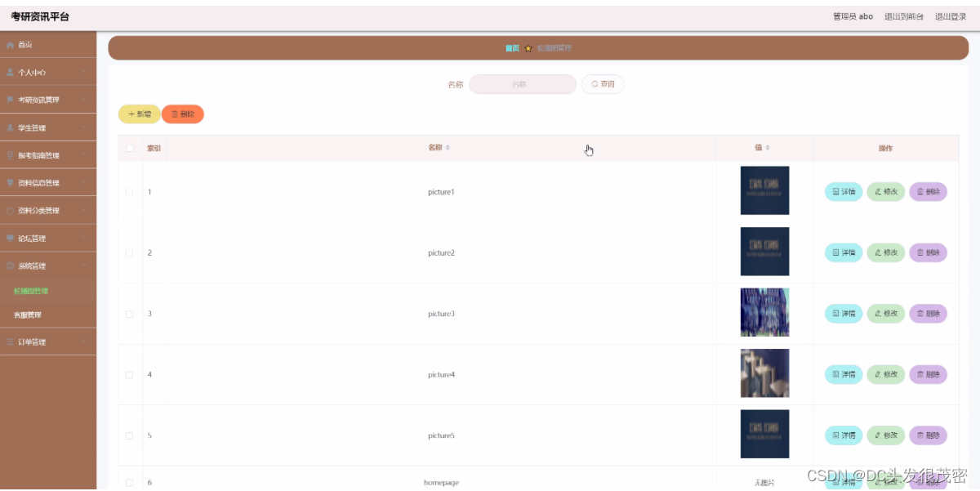The width and height of the screenshot is (980, 491).
Task: Click 修改 for the picture1 row
Action: click(886, 192)
